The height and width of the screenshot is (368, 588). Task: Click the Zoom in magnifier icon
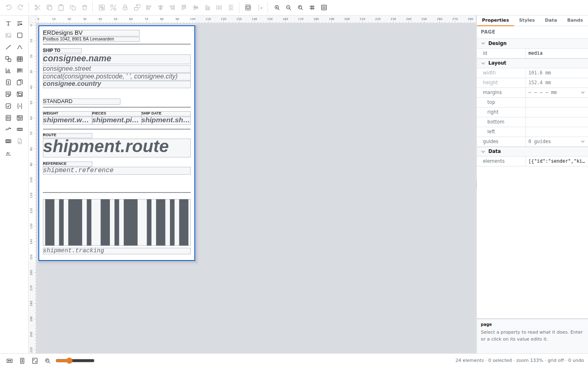coord(277,8)
